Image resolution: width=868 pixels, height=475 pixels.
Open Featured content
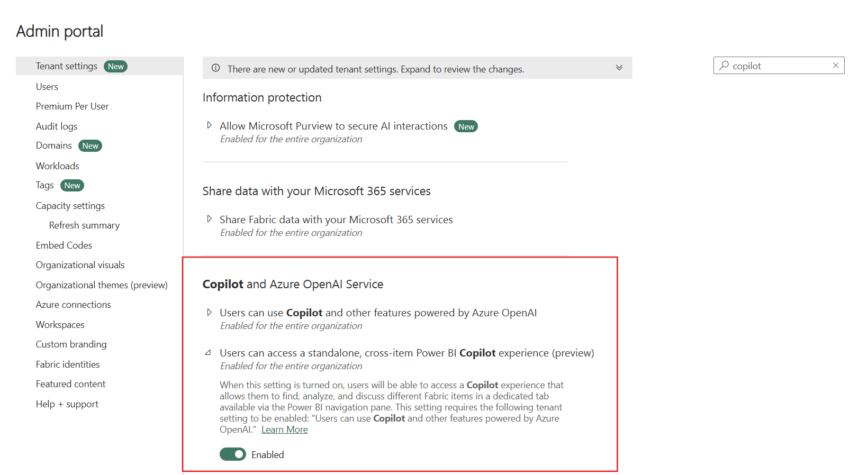click(71, 384)
